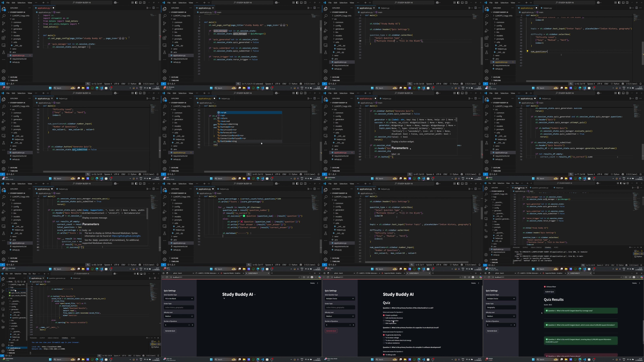The width and height of the screenshot is (644, 362).
Task: Open browser profile icon in the Quiz Results window
Action: 634,277
